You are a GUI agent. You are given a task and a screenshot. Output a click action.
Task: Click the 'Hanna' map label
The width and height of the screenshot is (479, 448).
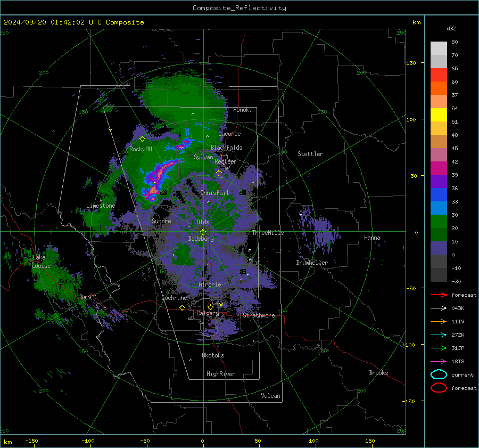(x=372, y=238)
